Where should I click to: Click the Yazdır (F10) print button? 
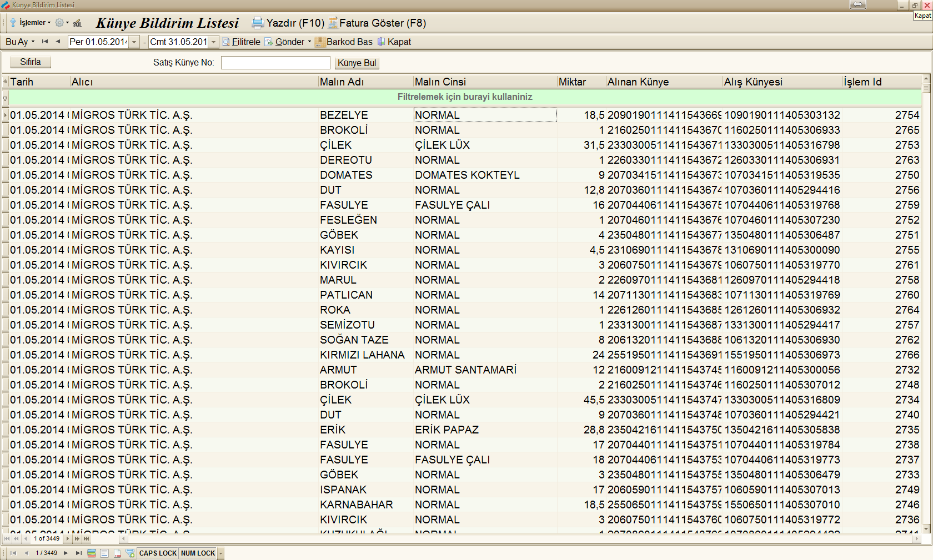(x=288, y=23)
